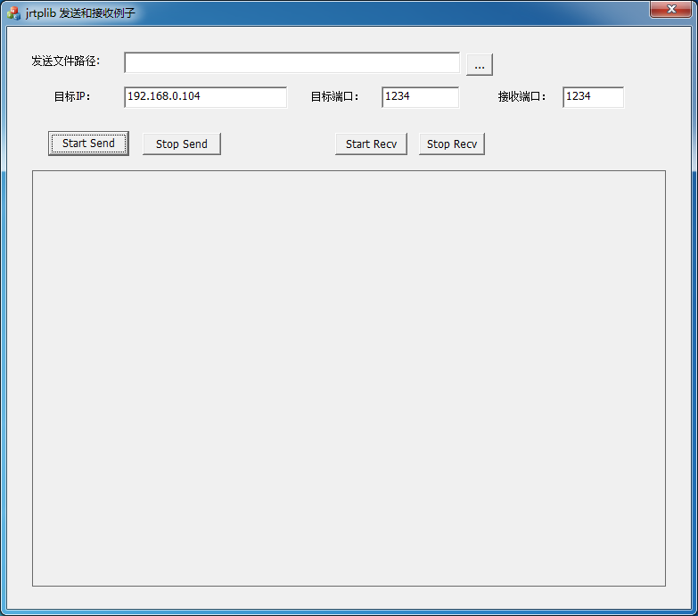This screenshot has height=616, width=698.
Task: Focus the 接收端口 field
Action: (x=594, y=97)
